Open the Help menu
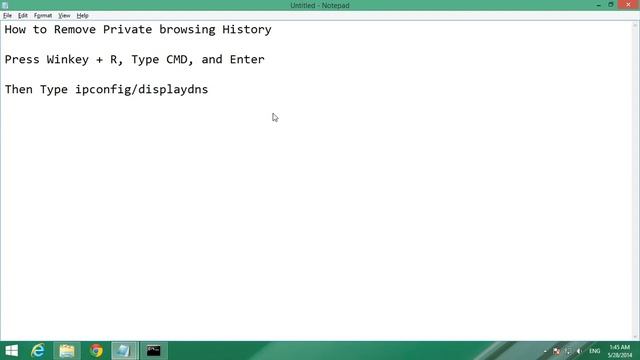Image resolution: width=640 pixels, height=360 pixels. [x=82, y=16]
